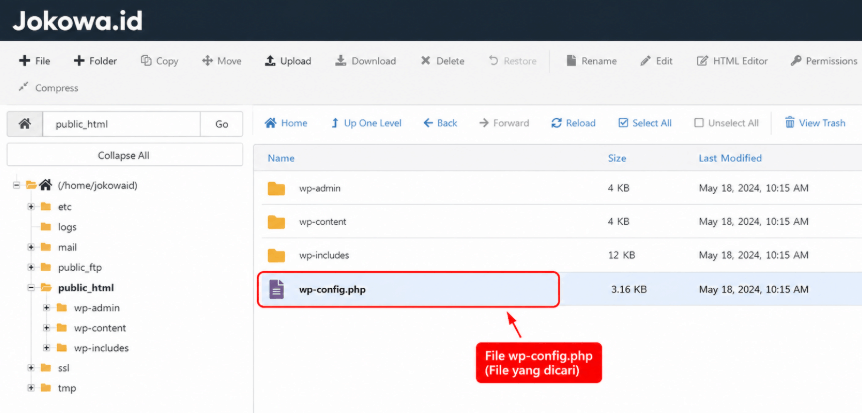Open the Upload dialog
The height and width of the screenshot is (413, 862).
tap(288, 61)
